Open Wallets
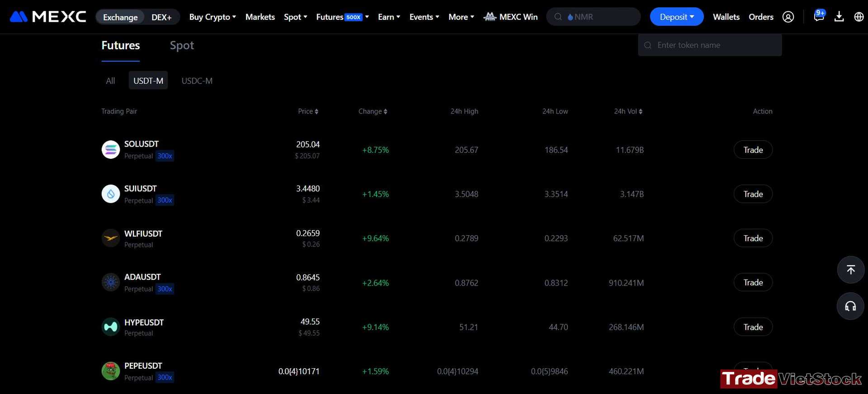Screen dimensions: 868x394 coord(726,17)
